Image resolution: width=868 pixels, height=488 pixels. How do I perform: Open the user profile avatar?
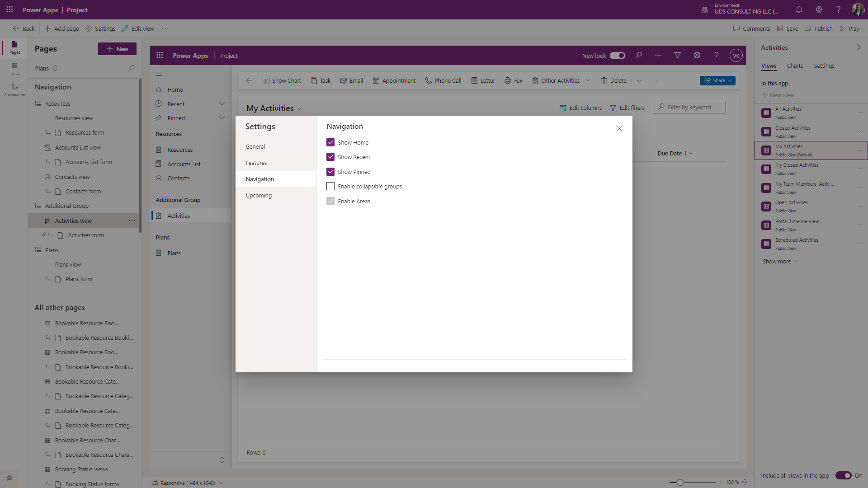click(x=858, y=9)
